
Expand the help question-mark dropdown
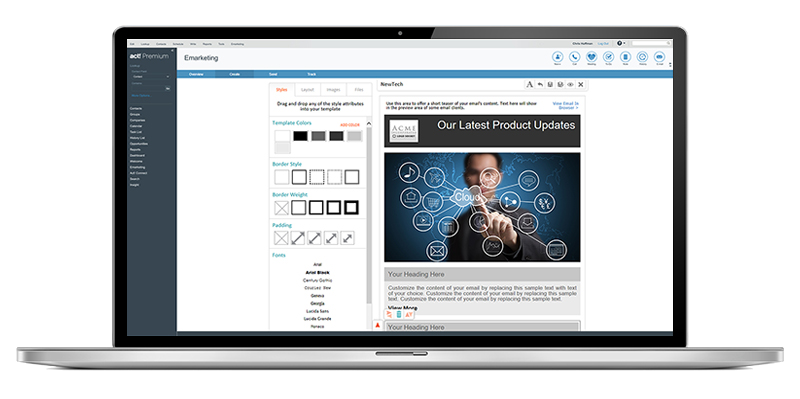621,43
